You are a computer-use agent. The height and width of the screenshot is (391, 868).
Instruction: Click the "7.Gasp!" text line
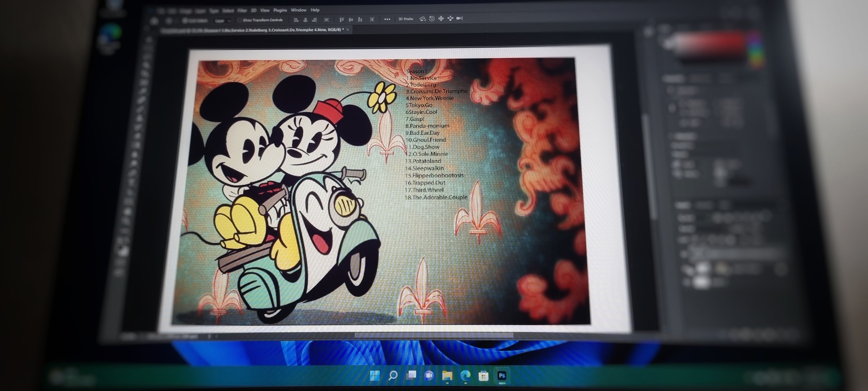click(x=415, y=119)
